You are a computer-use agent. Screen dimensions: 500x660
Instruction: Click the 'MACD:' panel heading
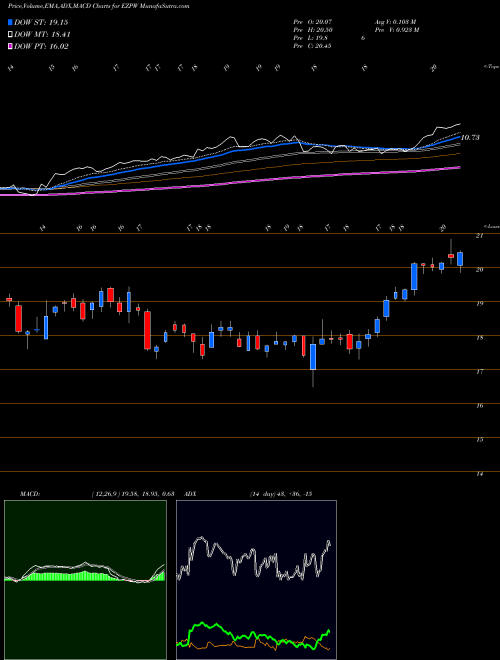pos(29,494)
